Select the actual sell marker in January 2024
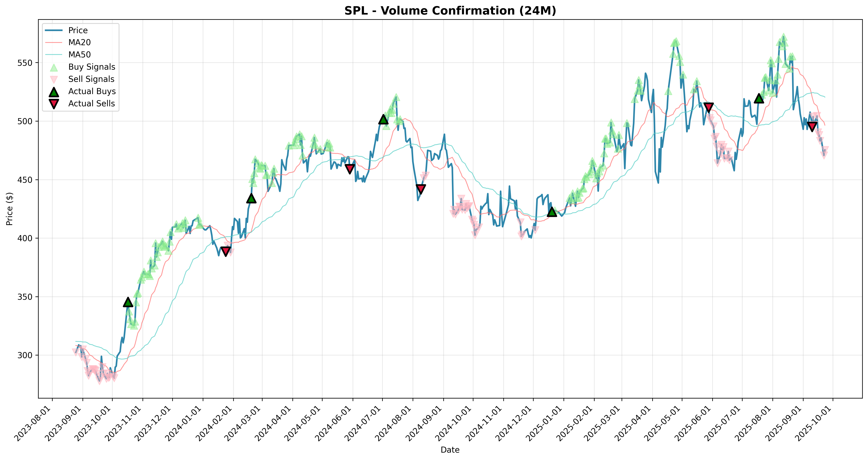Image resolution: width=868 pixels, height=460 pixels. pyautogui.click(x=226, y=251)
